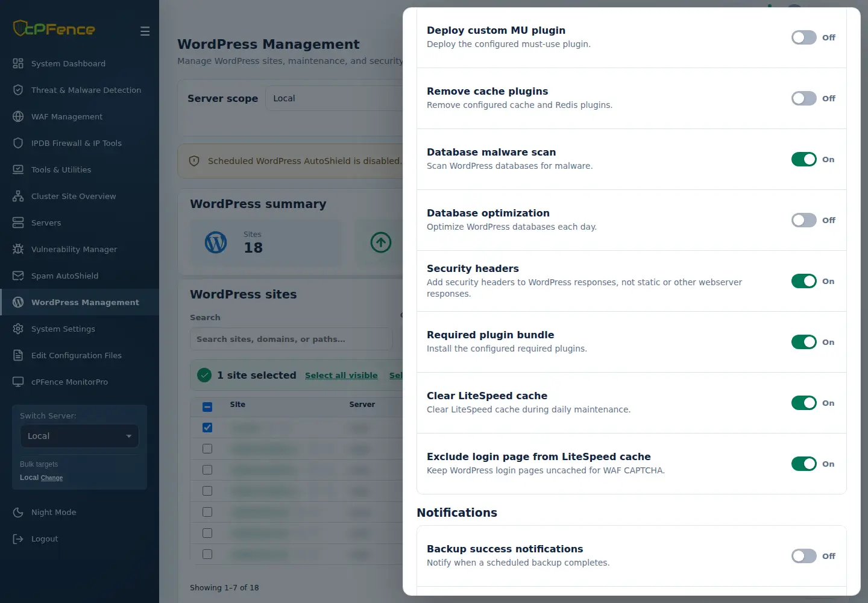Click the System Dashboard grid icon
The height and width of the screenshot is (603, 868).
18,63
